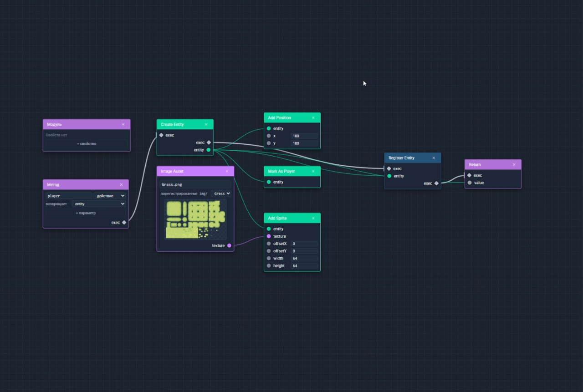Click the Register Entity node title

pyautogui.click(x=401, y=158)
